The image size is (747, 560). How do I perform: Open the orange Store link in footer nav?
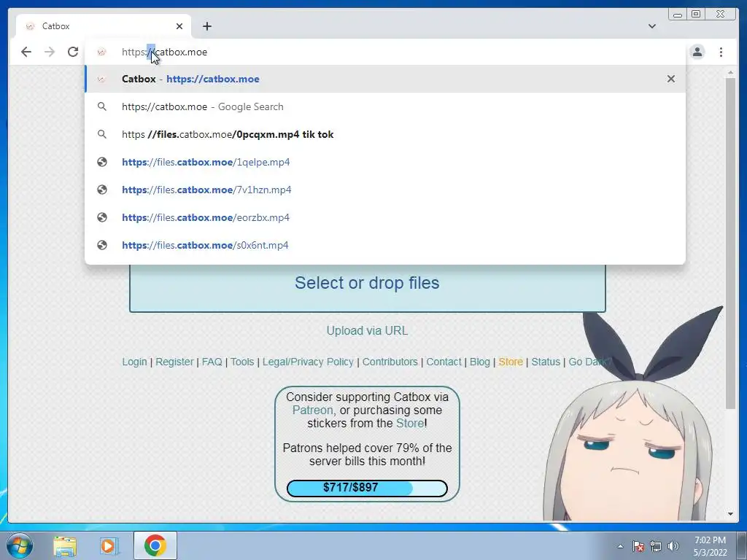(511, 362)
